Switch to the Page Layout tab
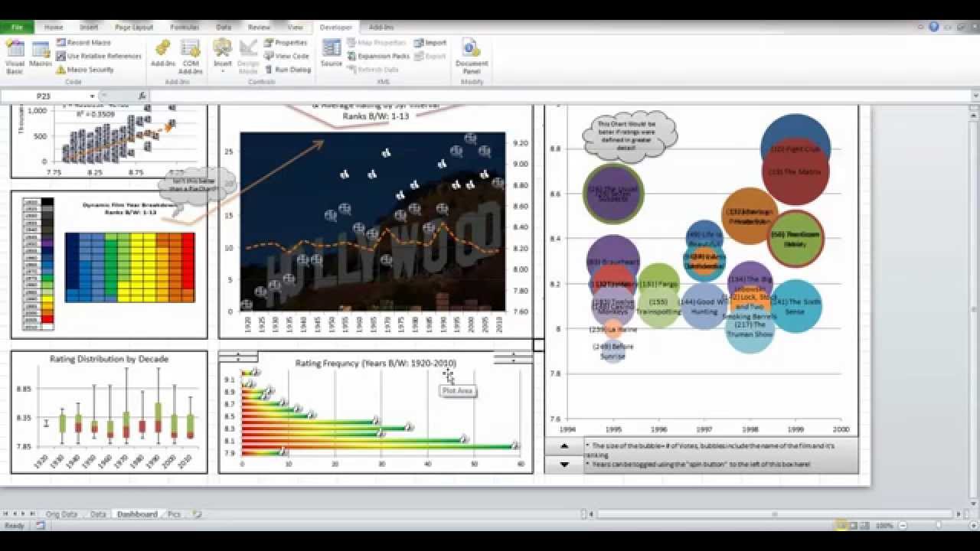Image resolution: width=980 pixels, height=551 pixels. point(134,27)
